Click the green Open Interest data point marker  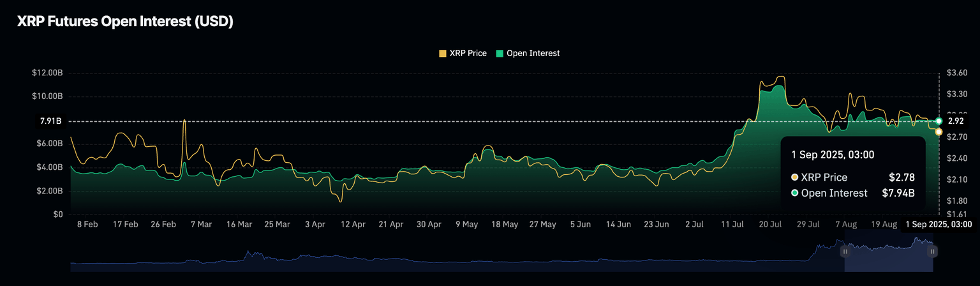(x=939, y=121)
